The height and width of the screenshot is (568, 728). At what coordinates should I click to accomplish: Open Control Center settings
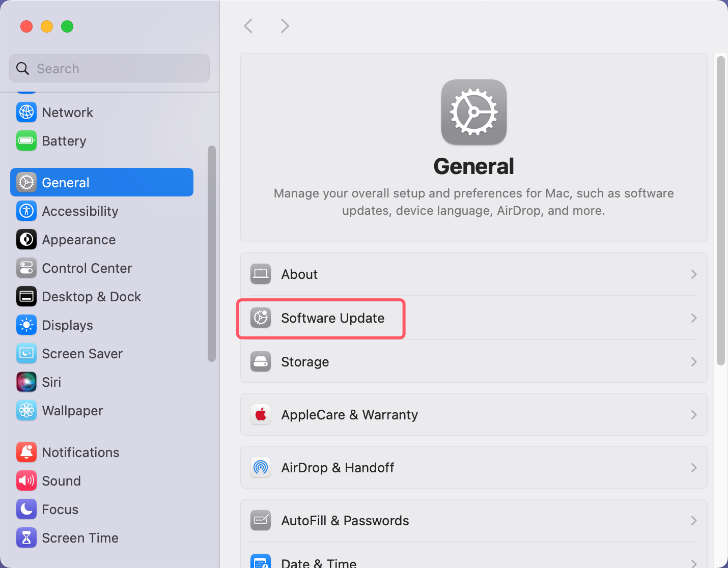click(87, 268)
